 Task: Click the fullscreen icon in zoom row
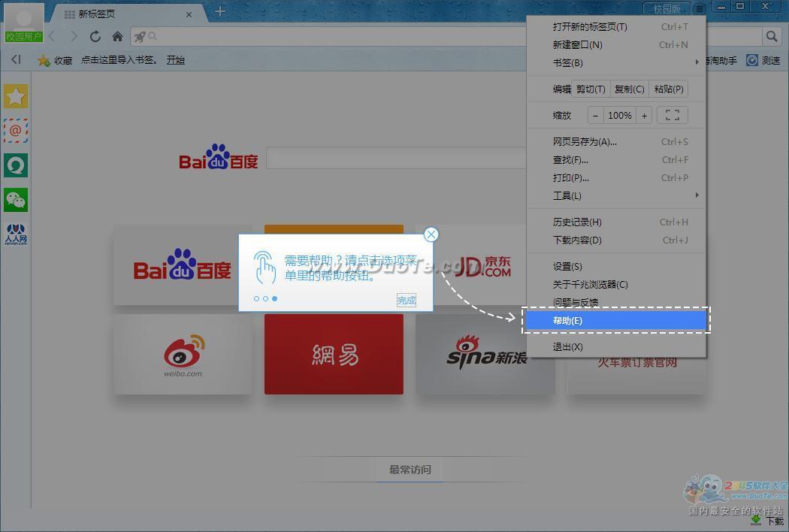click(673, 115)
